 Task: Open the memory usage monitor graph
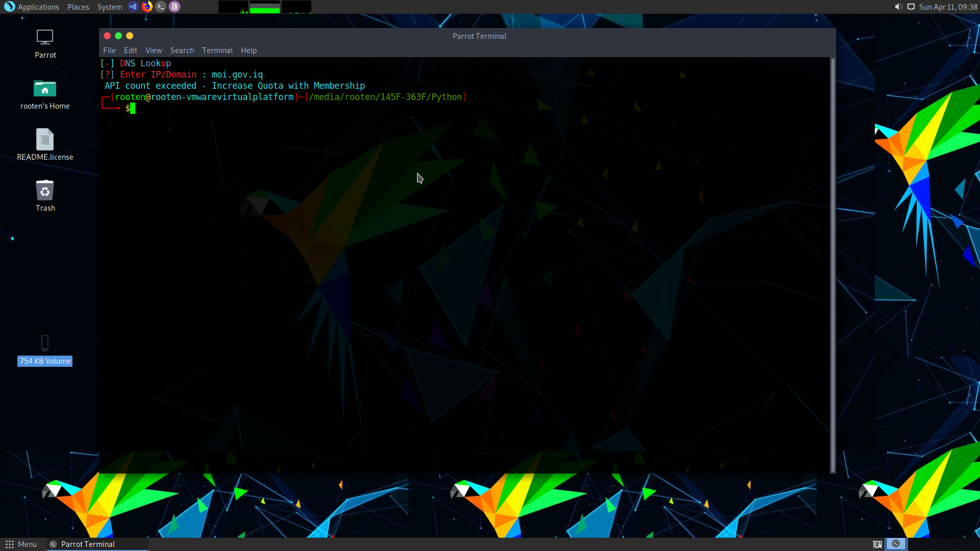(265, 7)
